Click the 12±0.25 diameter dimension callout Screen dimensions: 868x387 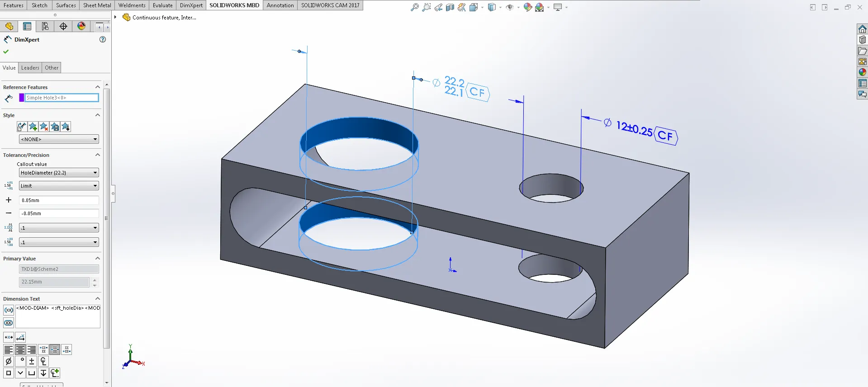[x=634, y=129]
